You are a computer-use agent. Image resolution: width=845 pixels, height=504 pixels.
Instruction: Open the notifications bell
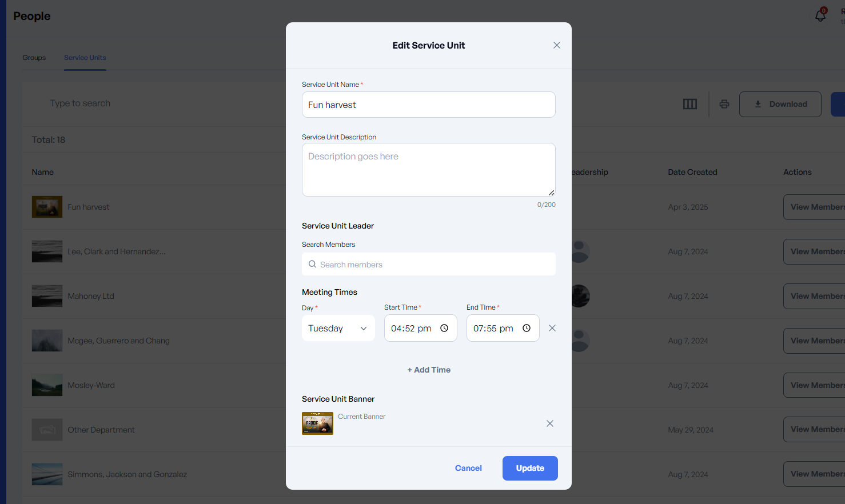[820, 16]
